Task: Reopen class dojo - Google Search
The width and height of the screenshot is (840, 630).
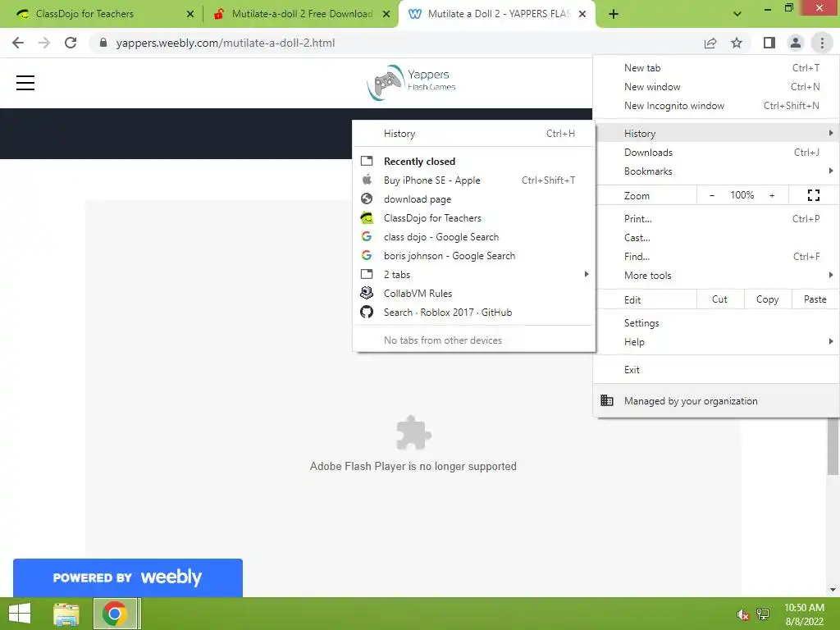Action: pyautogui.click(x=474, y=237)
